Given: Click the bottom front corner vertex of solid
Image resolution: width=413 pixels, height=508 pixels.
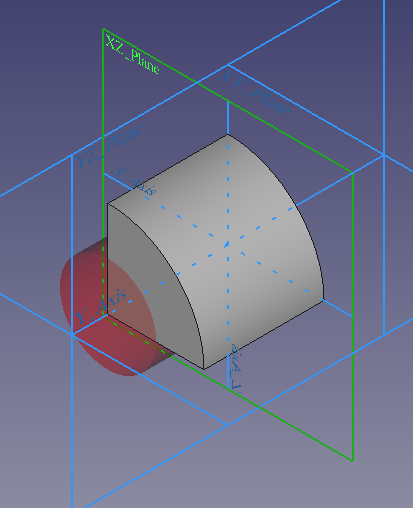Looking at the screenshot, I should point(204,369).
